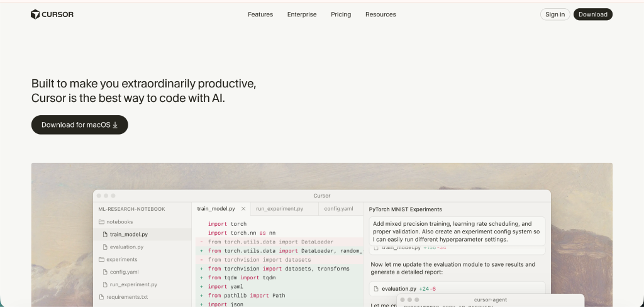
Task: Collapse the notebooks folder in file tree
Action: tap(119, 222)
